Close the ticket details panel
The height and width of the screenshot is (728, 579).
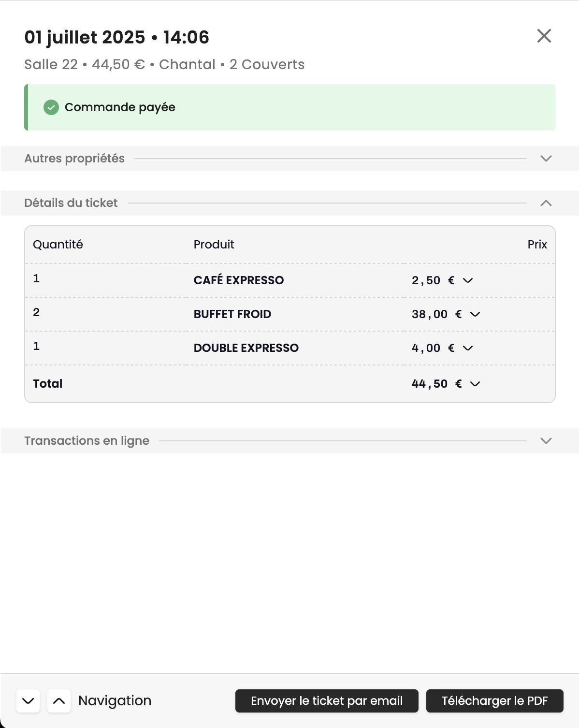coord(544,36)
